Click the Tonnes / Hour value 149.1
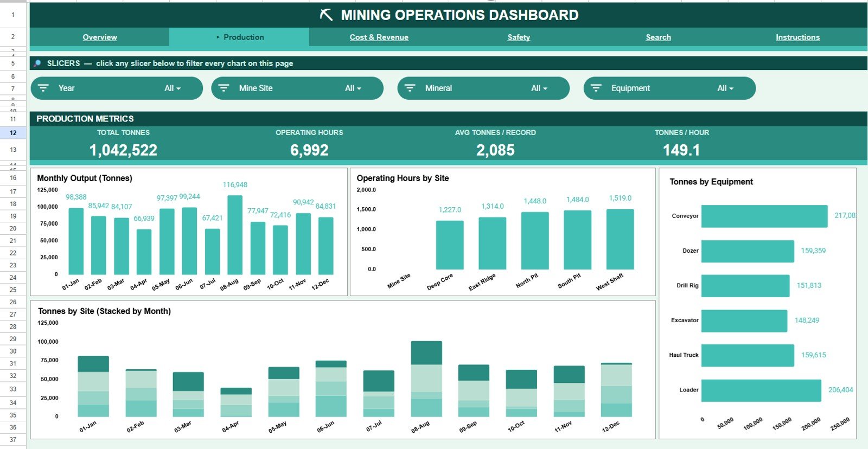868x449 pixels. tap(681, 150)
